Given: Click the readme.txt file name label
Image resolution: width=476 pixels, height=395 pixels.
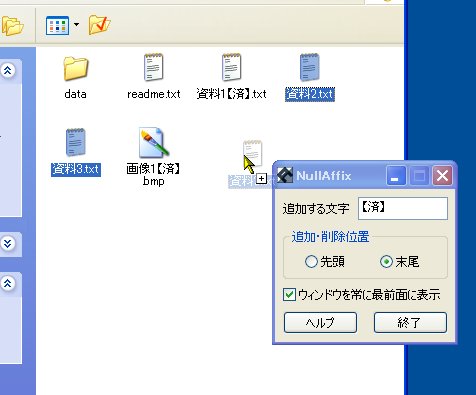Looking at the screenshot, I should [154, 94].
